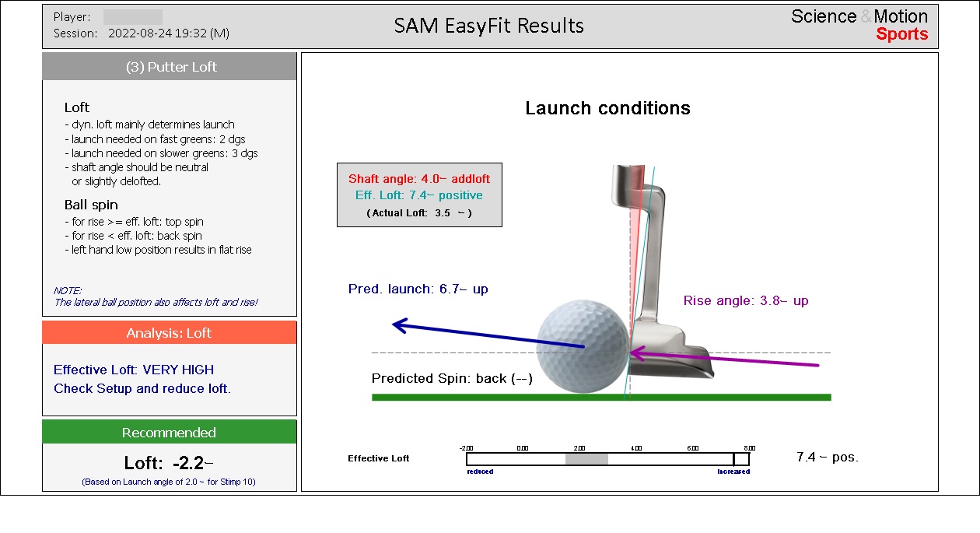Screen dimensions: 980x533
Task: Select the Analysis: Loft header
Action: click(170, 333)
